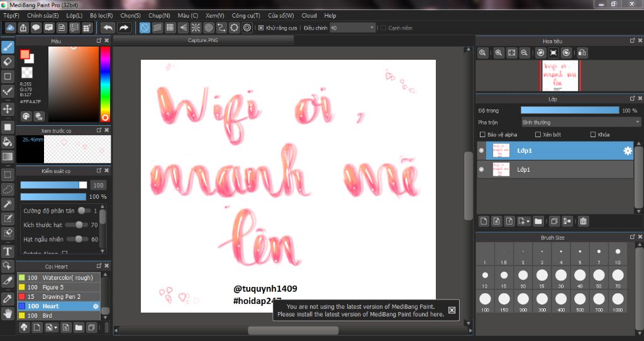Choose the Magic Wand selection tool
The width and height of the screenshot is (644, 341).
click(x=8, y=204)
